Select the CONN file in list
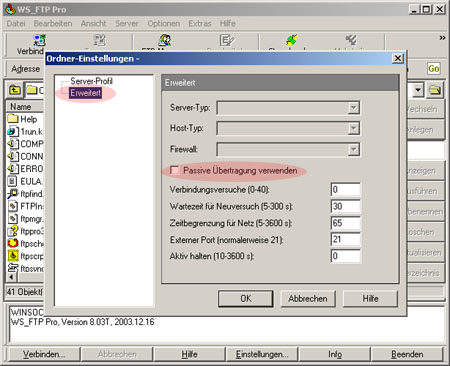The image size is (450, 366). coord(25,156)
